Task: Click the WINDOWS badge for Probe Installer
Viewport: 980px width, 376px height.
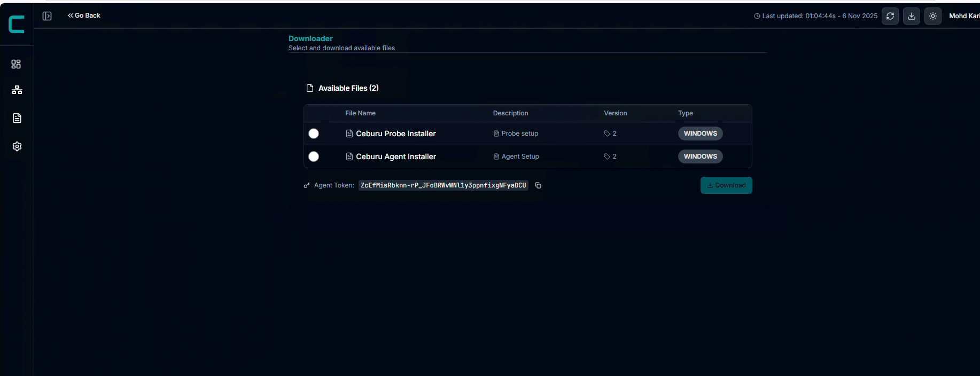Action: (701, 134)
